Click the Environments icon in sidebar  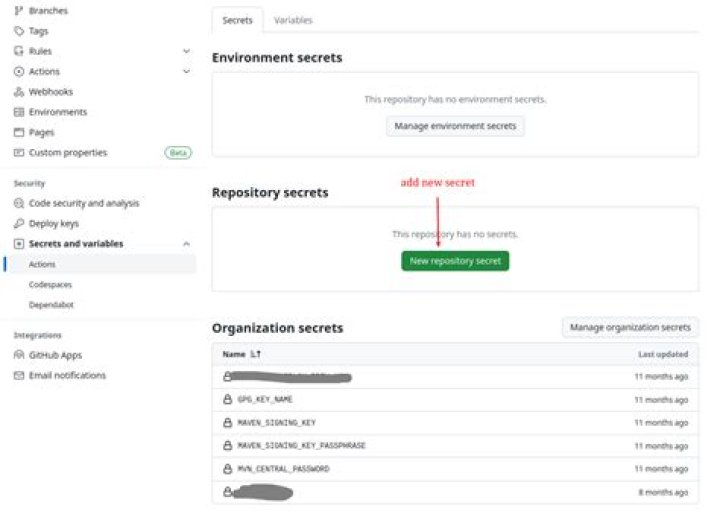(x=19, y=112)
